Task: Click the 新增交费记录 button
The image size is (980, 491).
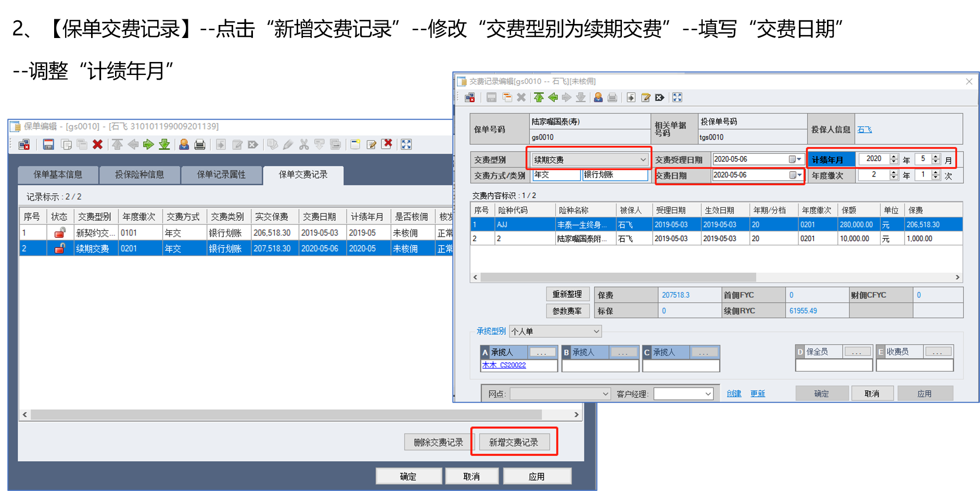Action: click(514, 442)
